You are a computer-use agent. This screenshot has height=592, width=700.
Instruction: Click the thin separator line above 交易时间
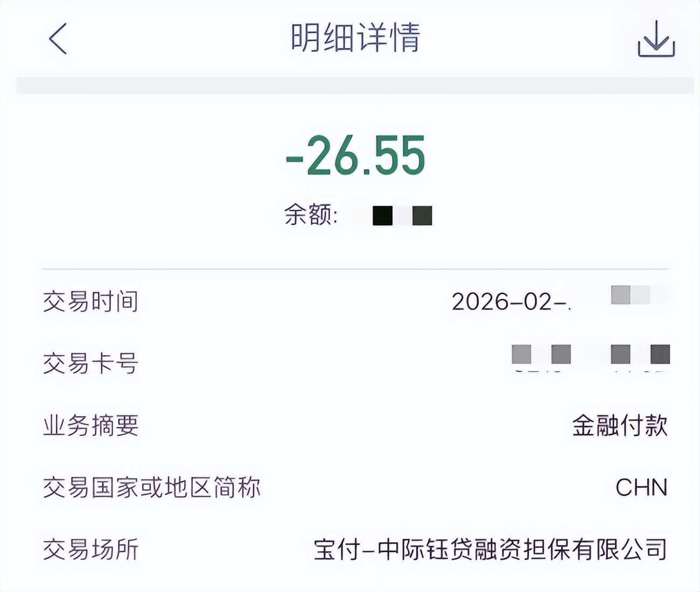355,269
